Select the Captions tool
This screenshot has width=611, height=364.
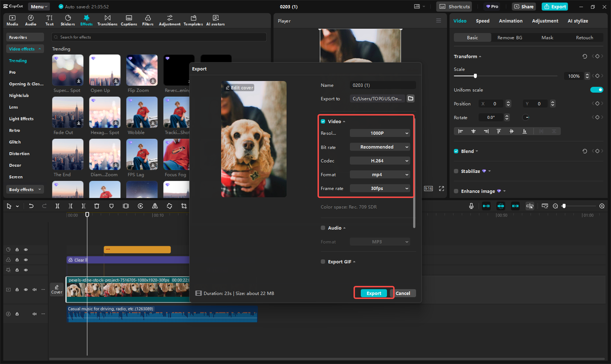click(x=128, y=20)
